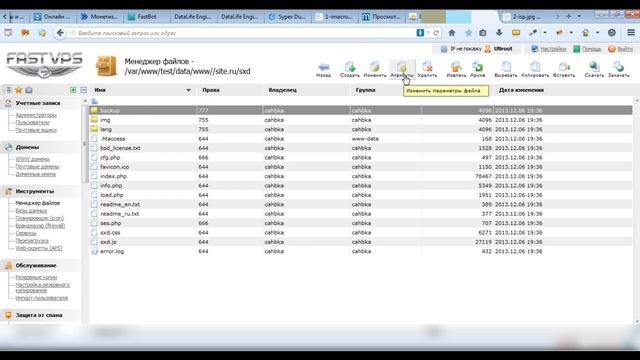The image size is (640, 360).
Task: Open Планировщик (cron) link
Action: tap(40, 218)
